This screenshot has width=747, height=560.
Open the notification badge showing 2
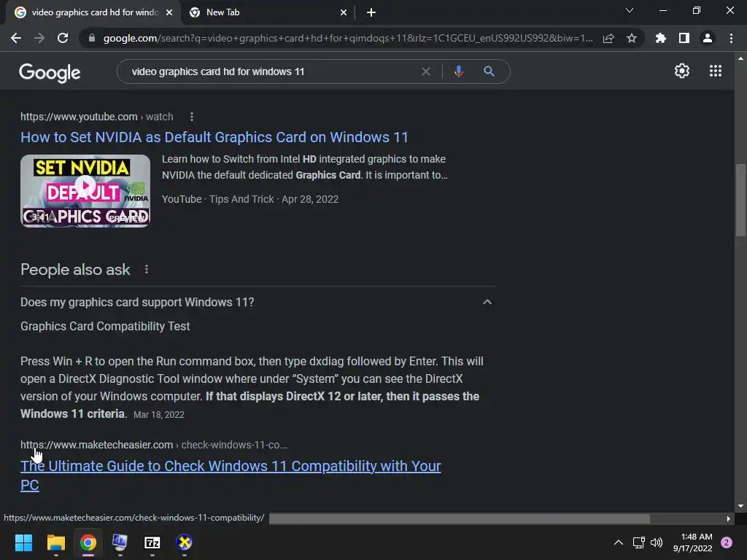727,542
